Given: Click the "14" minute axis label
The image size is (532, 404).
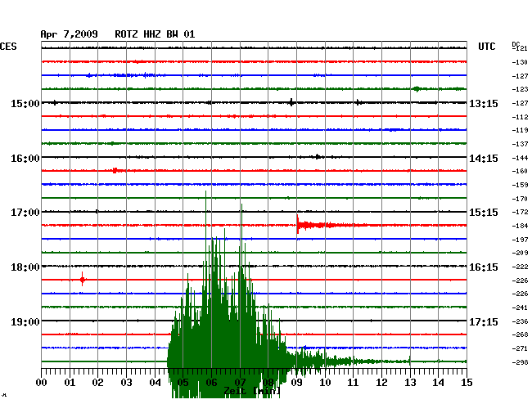Looking at the screenshot, I should 439,383.
